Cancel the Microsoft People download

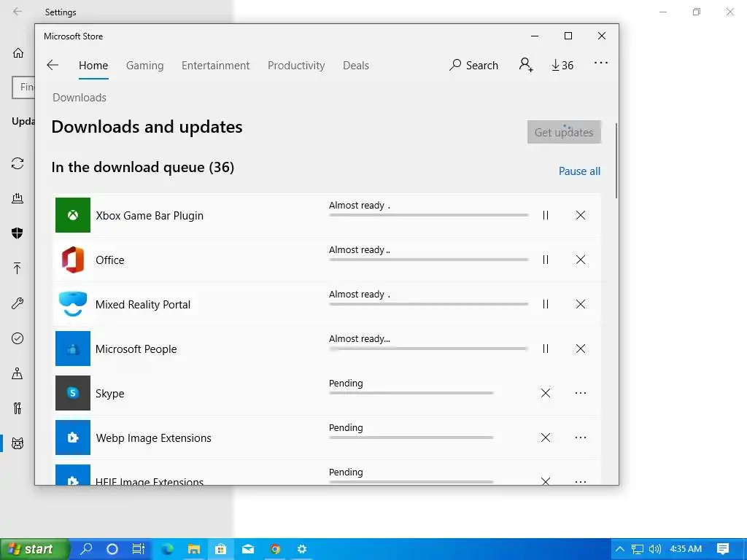click(x=580, y=349)
